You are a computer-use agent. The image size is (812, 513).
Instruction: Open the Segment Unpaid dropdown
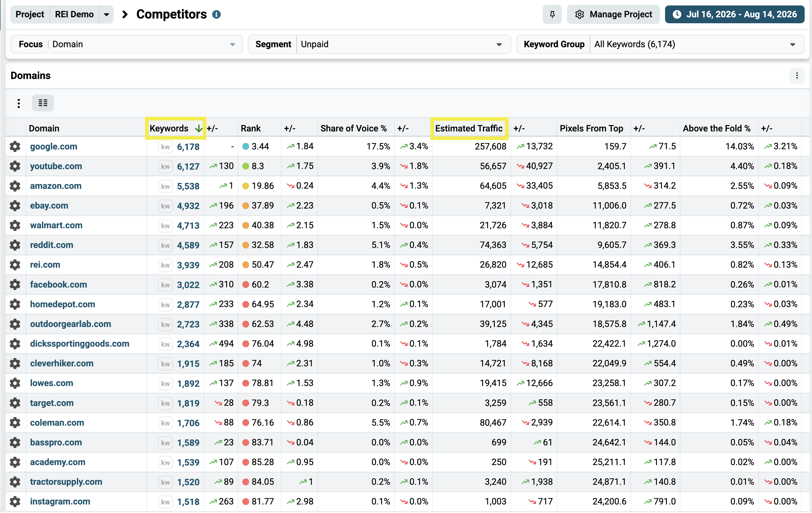[379, 44]
